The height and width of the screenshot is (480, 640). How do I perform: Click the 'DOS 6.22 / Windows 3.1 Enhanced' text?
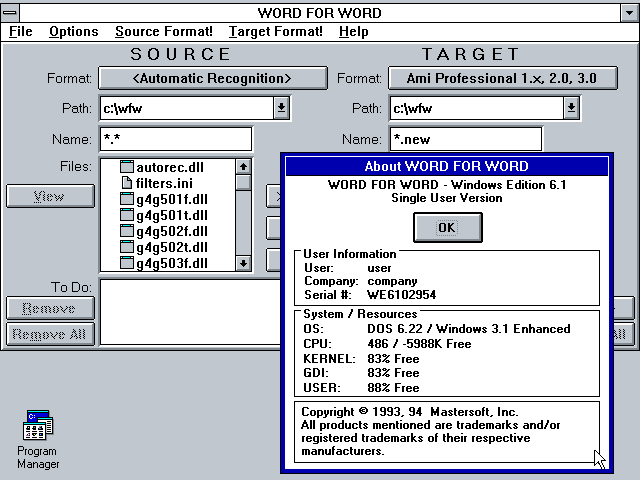click(x=469, y=329)
